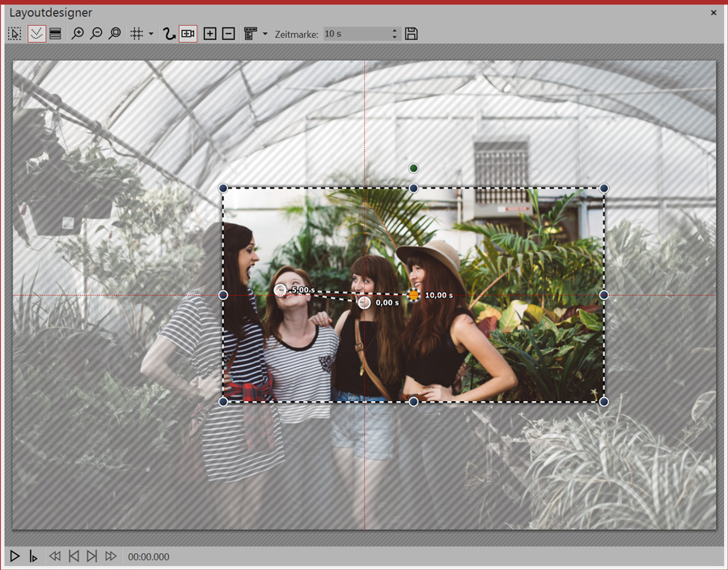Select the selection frame tool icon
Image resolution: width=728 pixels, height=570 pixels.
pyautogui.click(x=15, y=34)
